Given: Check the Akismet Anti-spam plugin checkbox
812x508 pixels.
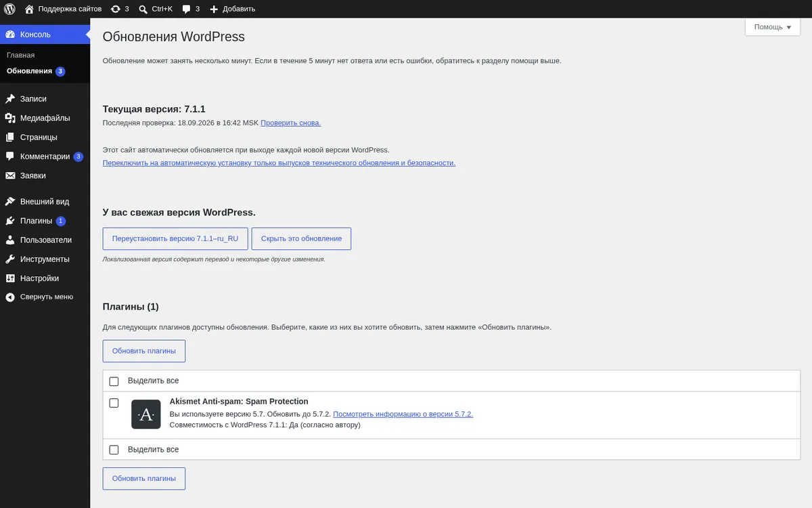Looking at the screenshot, I should click(x=114, y=403).
